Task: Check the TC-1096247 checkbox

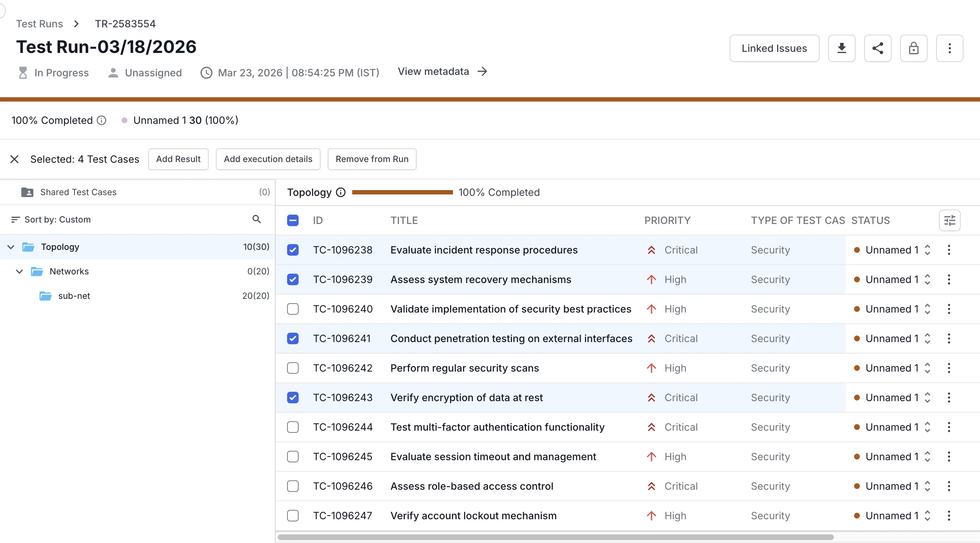Action: click(x=292, y=516)
